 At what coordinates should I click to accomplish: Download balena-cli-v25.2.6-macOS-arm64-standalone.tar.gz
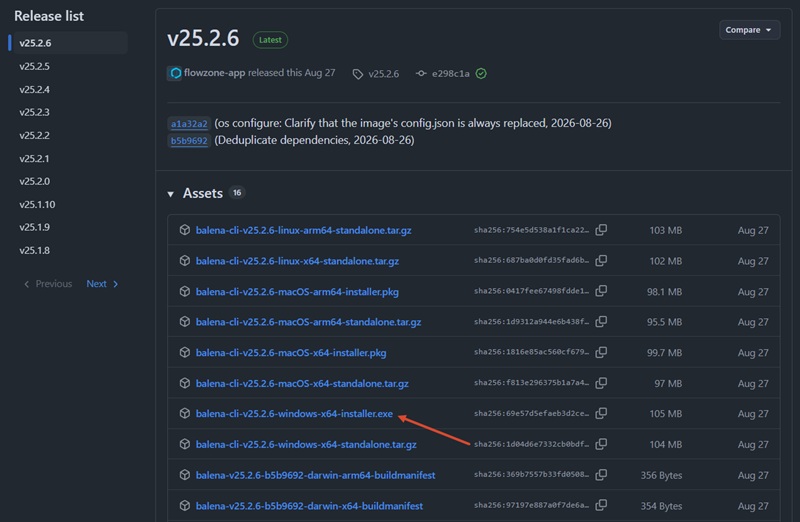[309, 322]
